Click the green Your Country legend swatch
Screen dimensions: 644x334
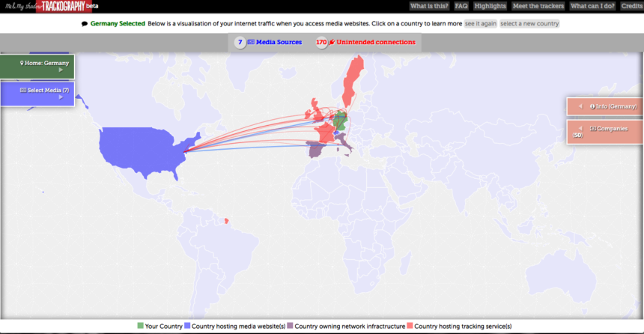(140, 327)
